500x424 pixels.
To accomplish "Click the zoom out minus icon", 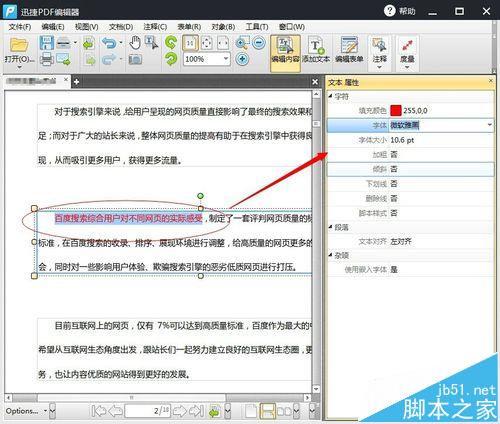I will [259, 43].
